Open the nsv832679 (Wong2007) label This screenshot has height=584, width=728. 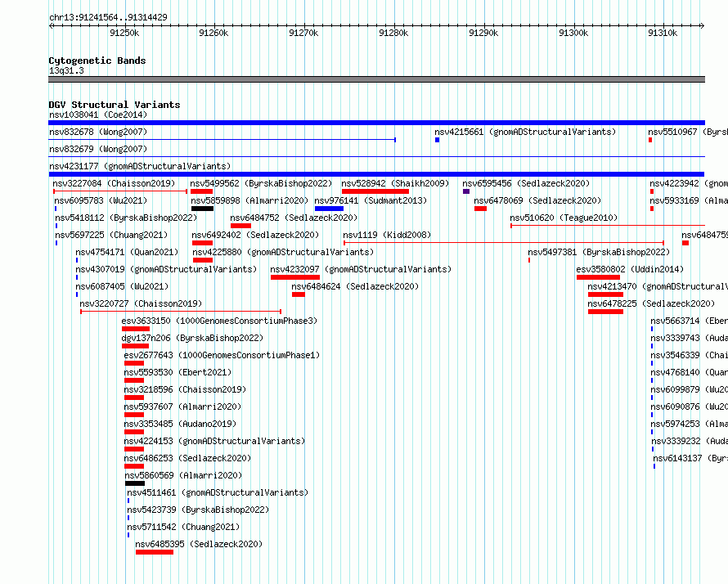click(x=98, y=149)
